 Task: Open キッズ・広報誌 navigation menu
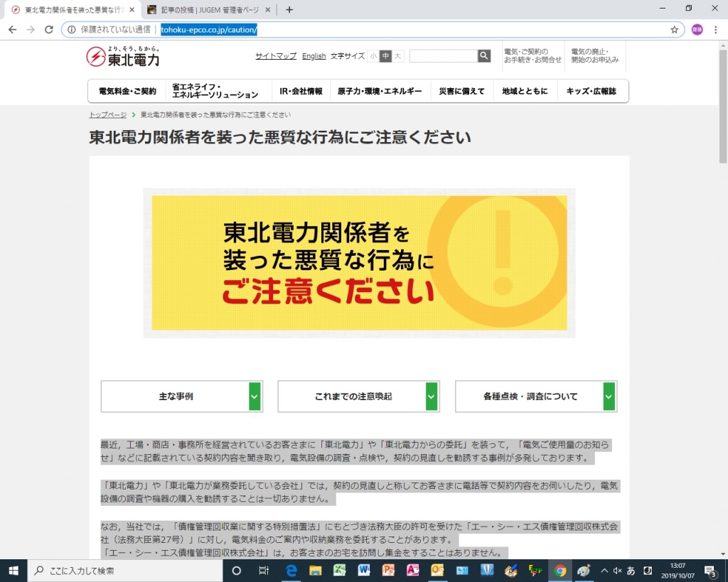pos(592,91)
